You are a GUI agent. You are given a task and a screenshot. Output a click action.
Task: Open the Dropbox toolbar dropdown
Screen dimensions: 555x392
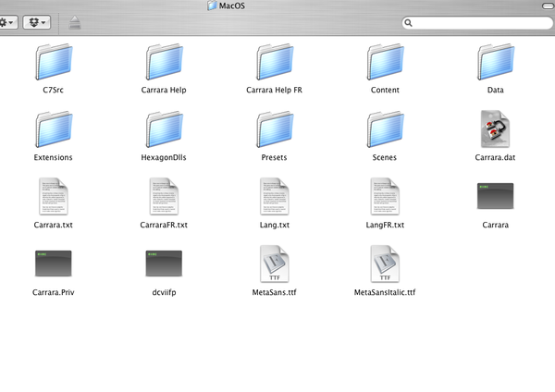37,22
